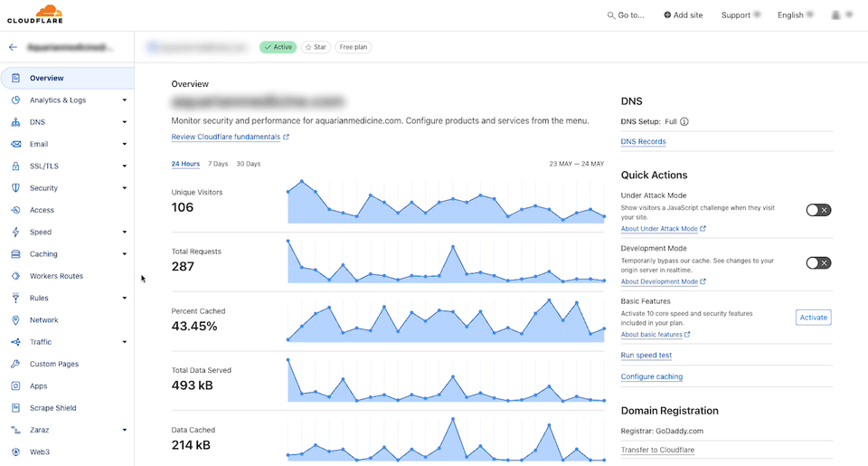The image size is (868, 466).
Task: Open the English language dropdown
Action: (x=796, y=15)
